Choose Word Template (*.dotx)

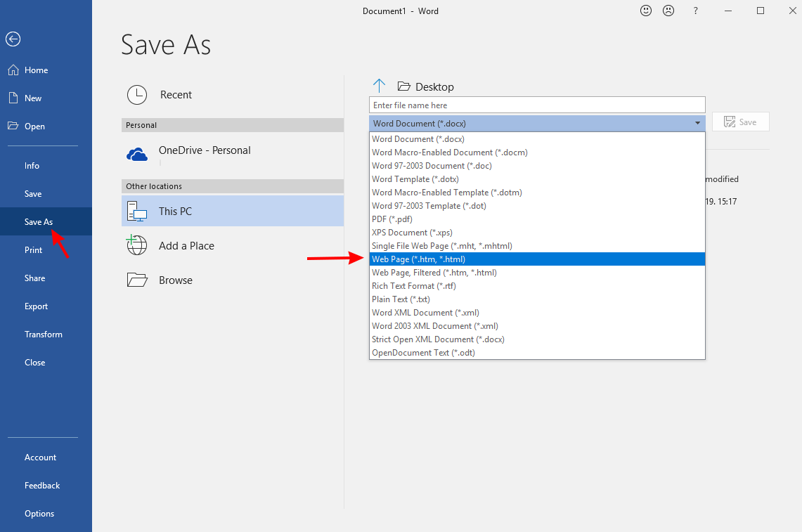(537, 179)
